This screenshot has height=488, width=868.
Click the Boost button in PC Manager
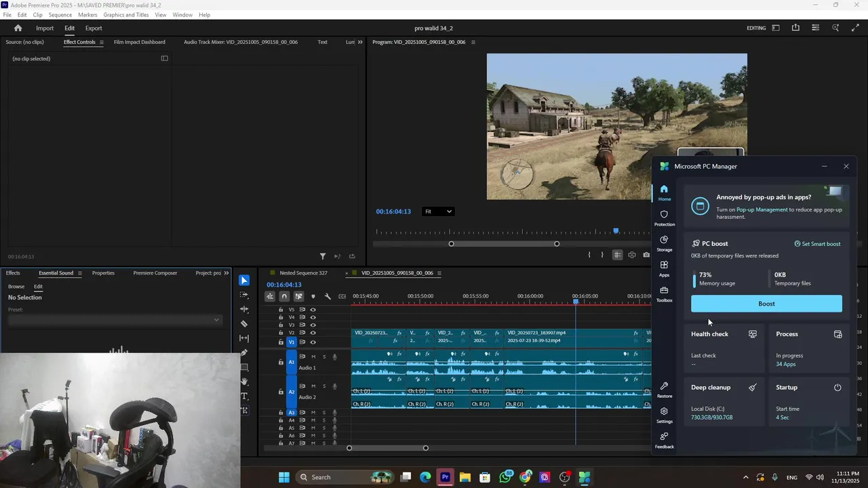766,304
